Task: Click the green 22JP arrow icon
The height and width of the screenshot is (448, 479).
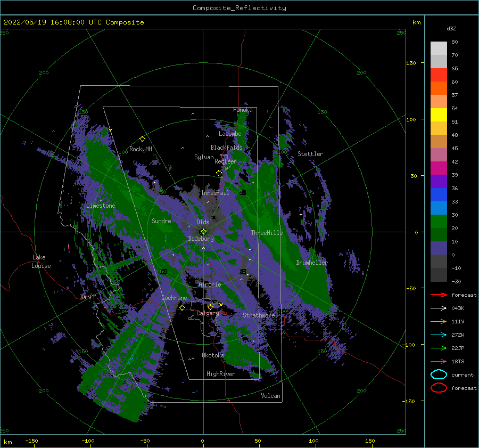Action: [439, 348]
